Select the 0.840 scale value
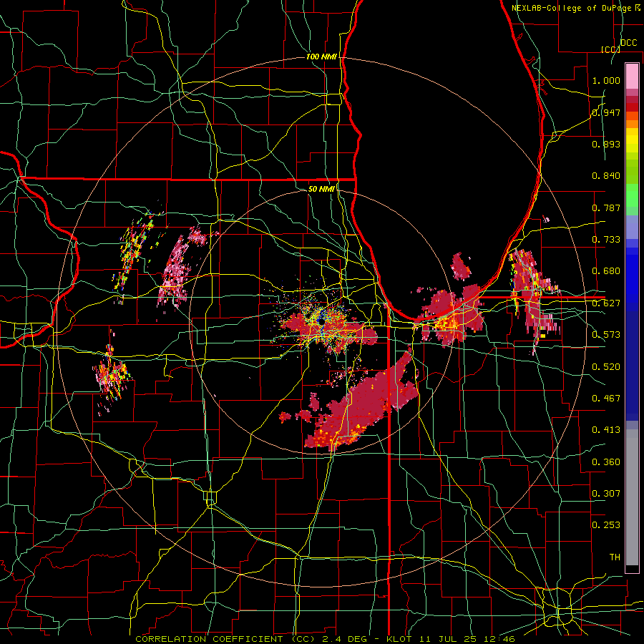This screenshot has width=644, height=644. pyautogui.click(x=606, y=176)
